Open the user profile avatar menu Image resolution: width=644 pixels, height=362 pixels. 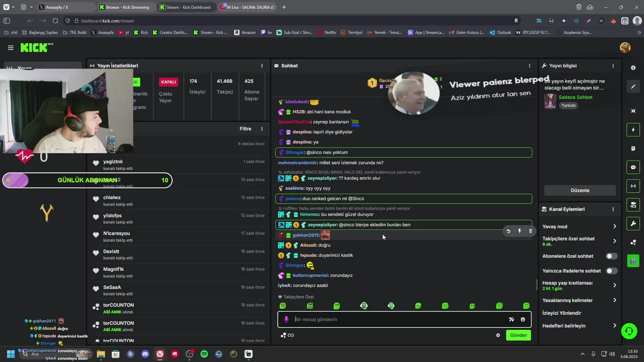[625, 48]
